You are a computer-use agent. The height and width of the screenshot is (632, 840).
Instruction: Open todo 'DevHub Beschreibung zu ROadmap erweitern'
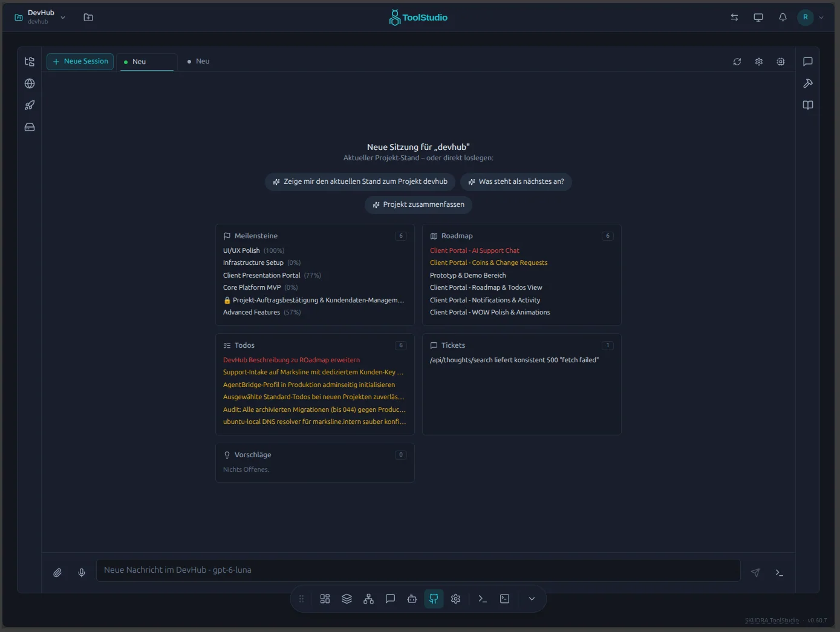click(x=291, y=360)
